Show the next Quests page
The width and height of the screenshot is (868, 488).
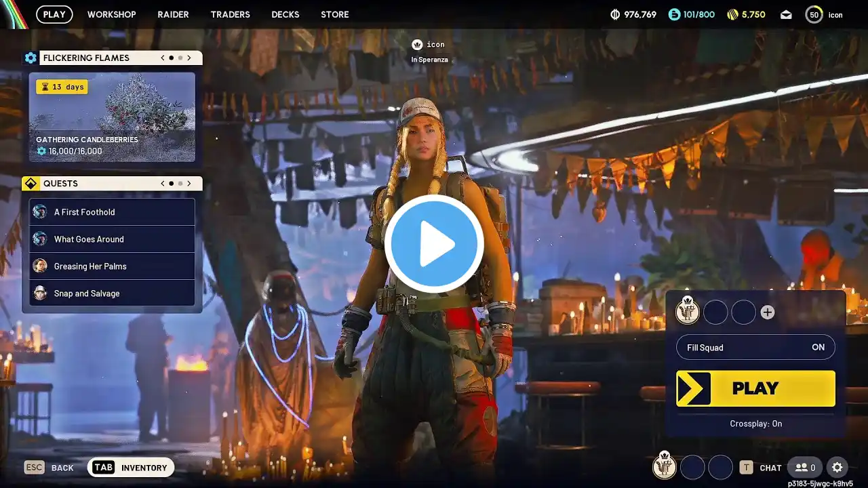pos(189,184)
